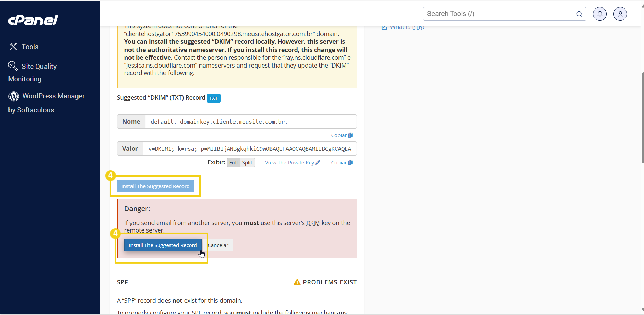This screenshot has height=315, width=644.
Task: Click the light blue Install The Suggested Record button
Action: click(155, 186)
